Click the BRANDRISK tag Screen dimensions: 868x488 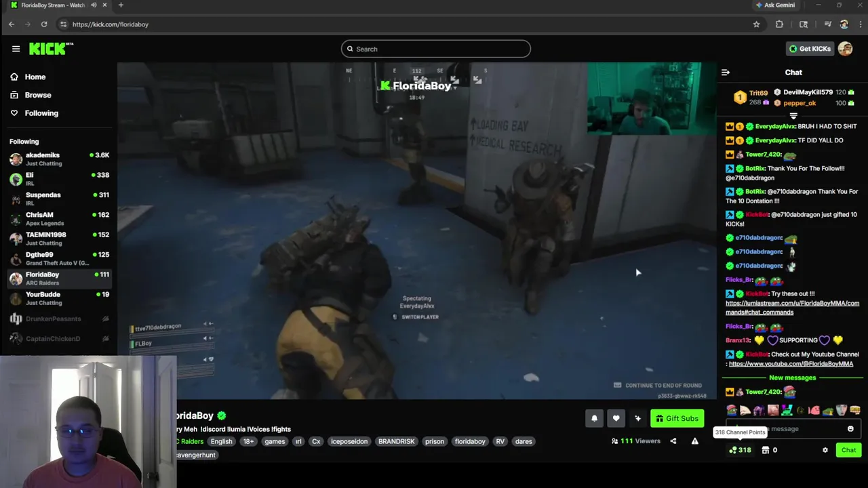tap(396, 441)
